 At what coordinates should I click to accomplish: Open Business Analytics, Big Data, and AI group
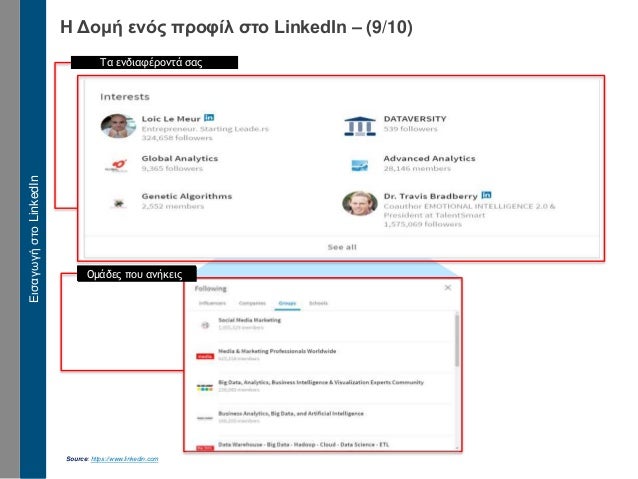pyautogui.click(x=291, y=413)
